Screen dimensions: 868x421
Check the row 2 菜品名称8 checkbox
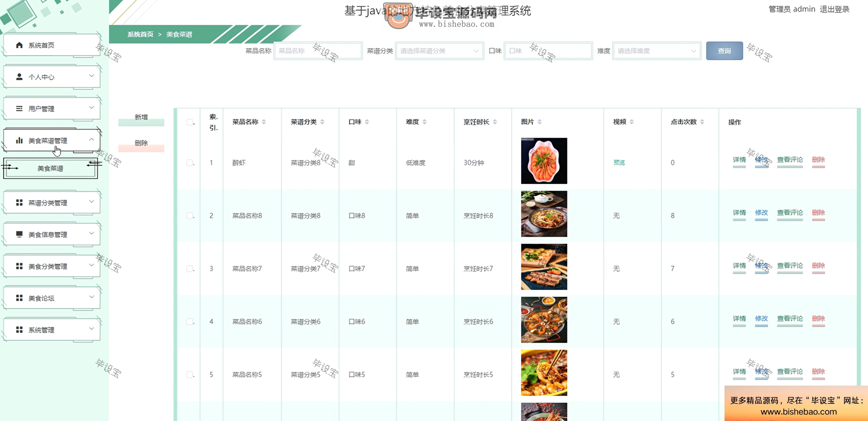tap(190, 215)
